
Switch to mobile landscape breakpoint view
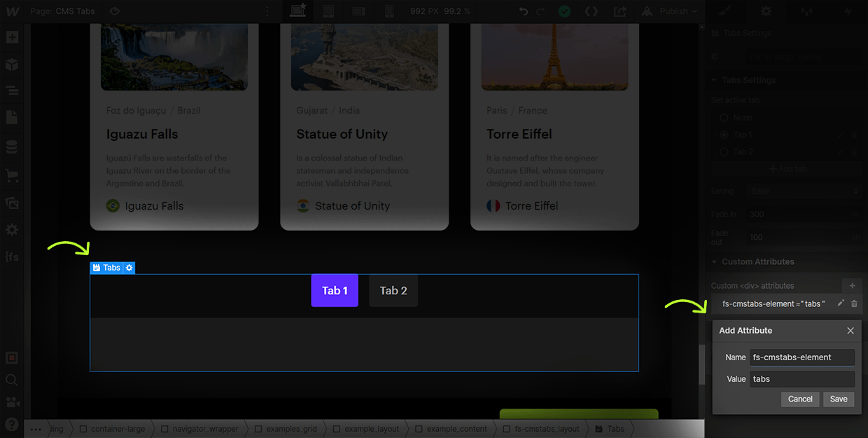click(358, 11)
